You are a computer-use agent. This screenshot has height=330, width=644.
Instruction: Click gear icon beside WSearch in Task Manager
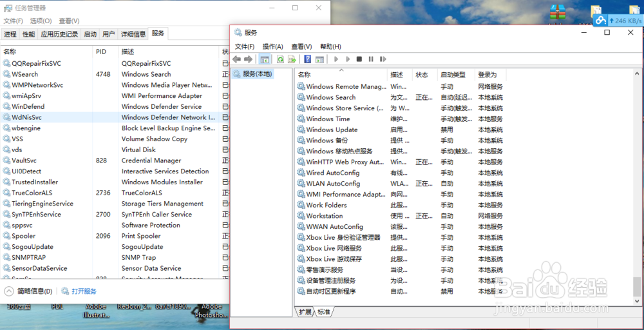coord(6,74)
